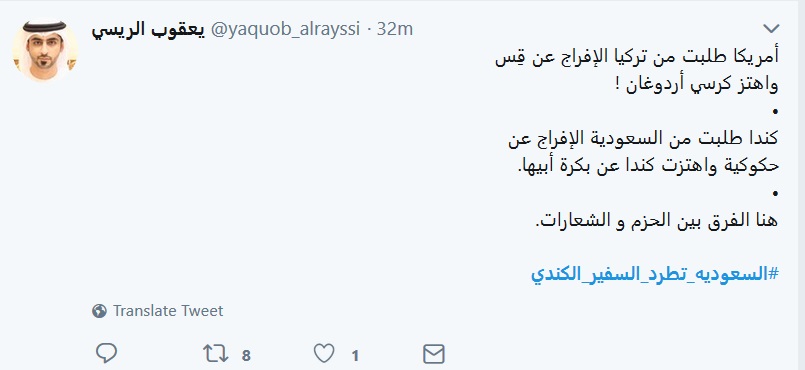Open the tweet via the 32m timestamp
This screenshot has height=370, width=805.
395,29
